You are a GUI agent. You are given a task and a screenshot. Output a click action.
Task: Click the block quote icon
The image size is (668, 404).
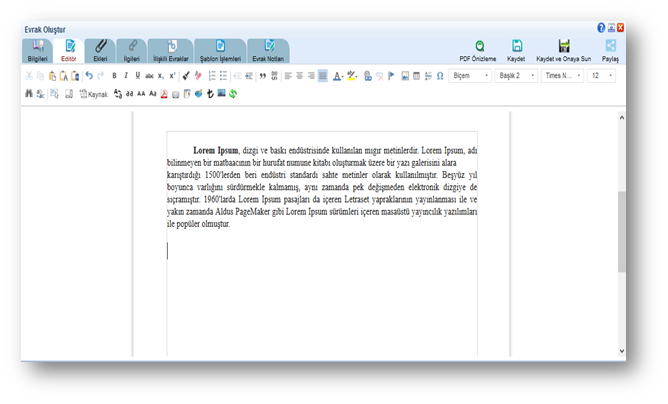tap(263, 76)
